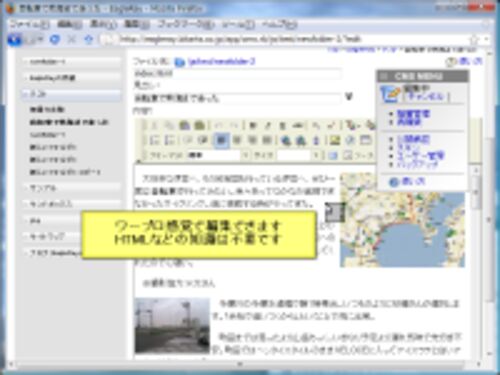The width and height of the screenshot is (500, 375).
Task: Select the highlighted align-left button
Action: pos(221,140)
